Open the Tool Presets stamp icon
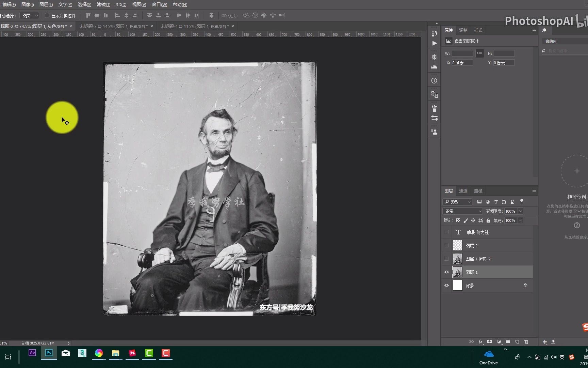The width and height of the screenshot is (588, 368). [434, 132]
